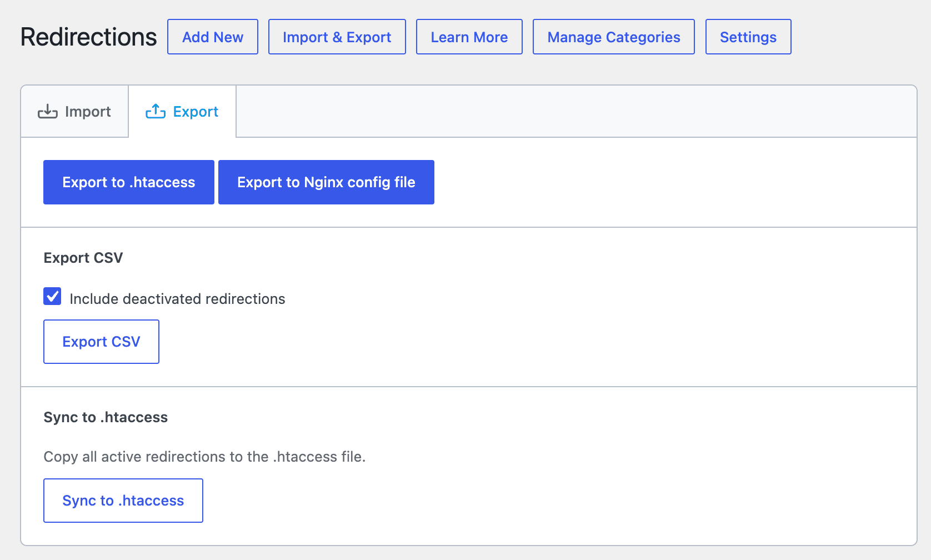Open Manage Categories

pos(614,37)
